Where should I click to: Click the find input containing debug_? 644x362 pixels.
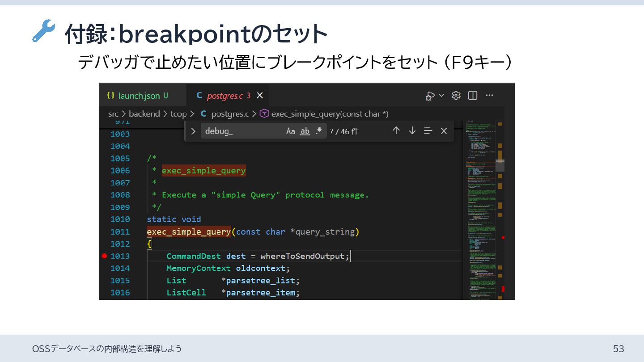tap(241, 131)
